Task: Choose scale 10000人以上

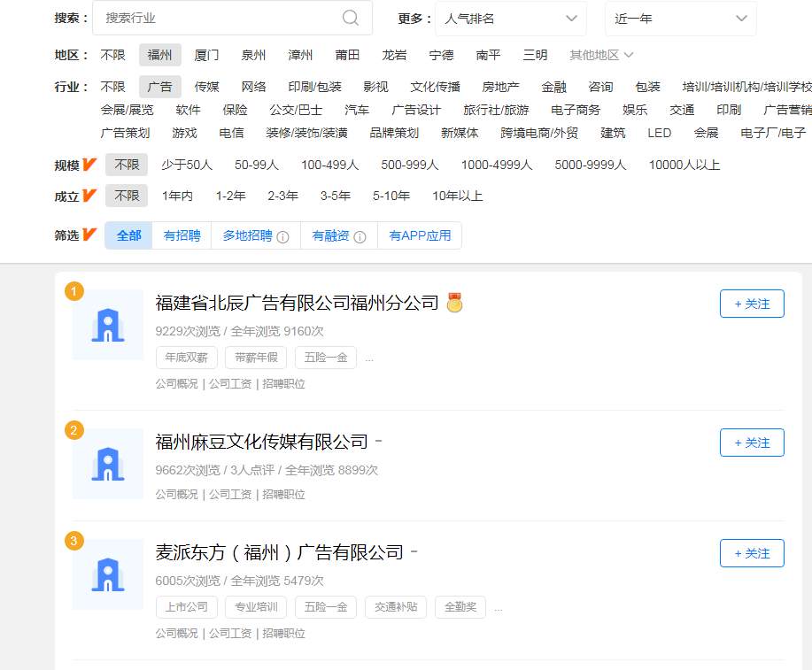Action: point(684,165)
